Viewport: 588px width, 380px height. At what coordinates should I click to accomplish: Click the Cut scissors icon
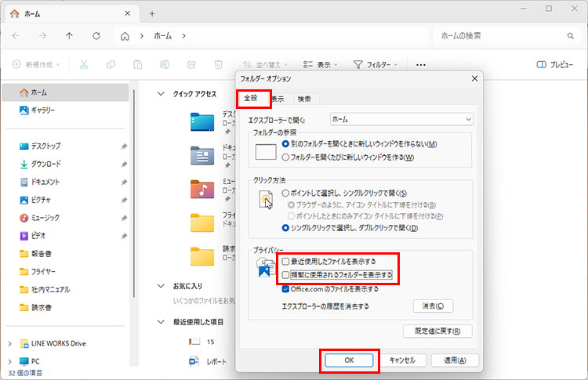click(x=84, y=64)
